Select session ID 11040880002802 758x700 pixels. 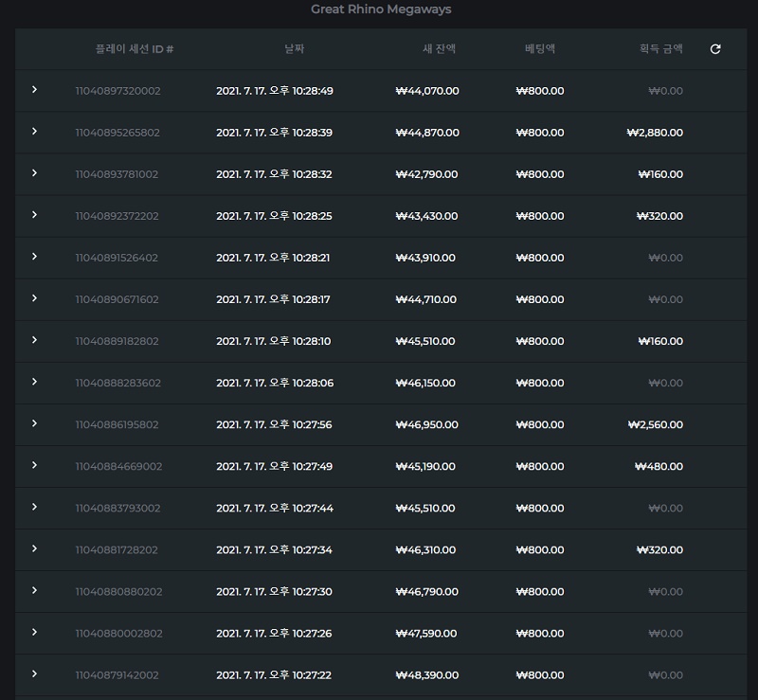[119, 634]
